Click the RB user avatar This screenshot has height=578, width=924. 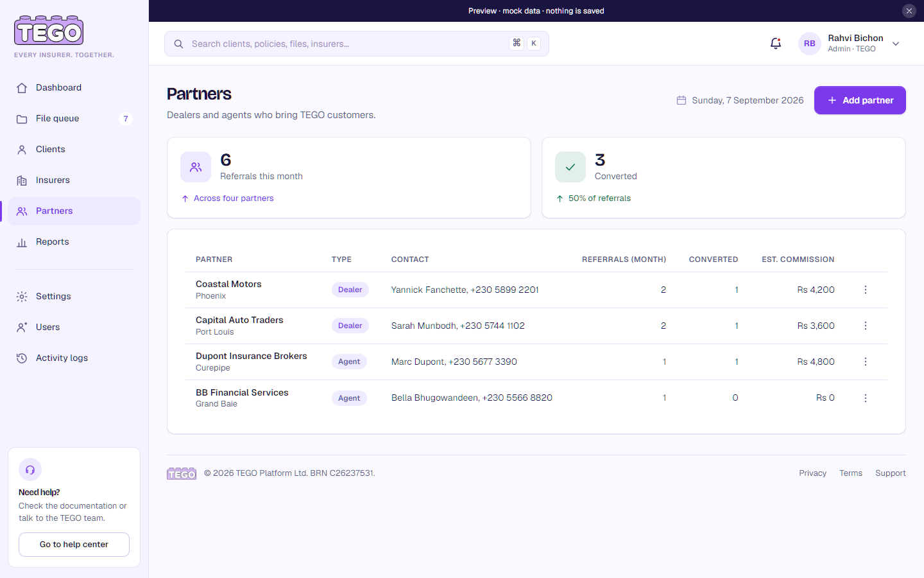coord(809,44)
